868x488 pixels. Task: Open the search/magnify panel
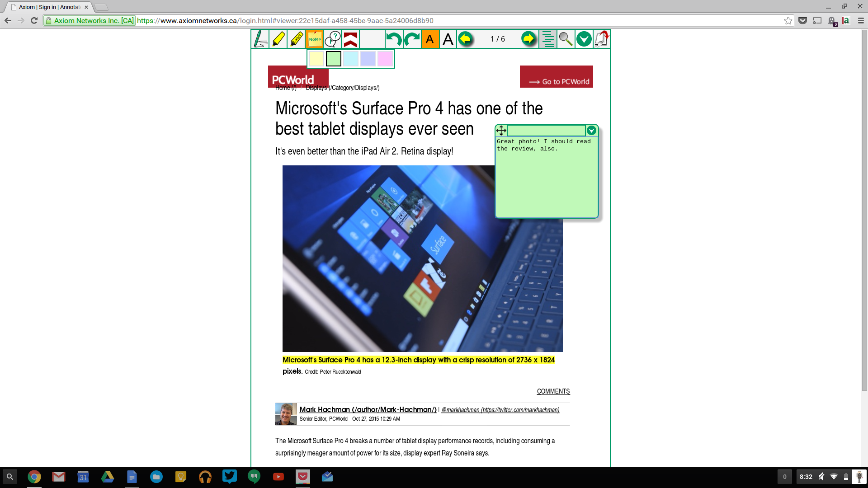tap(565, 39)
